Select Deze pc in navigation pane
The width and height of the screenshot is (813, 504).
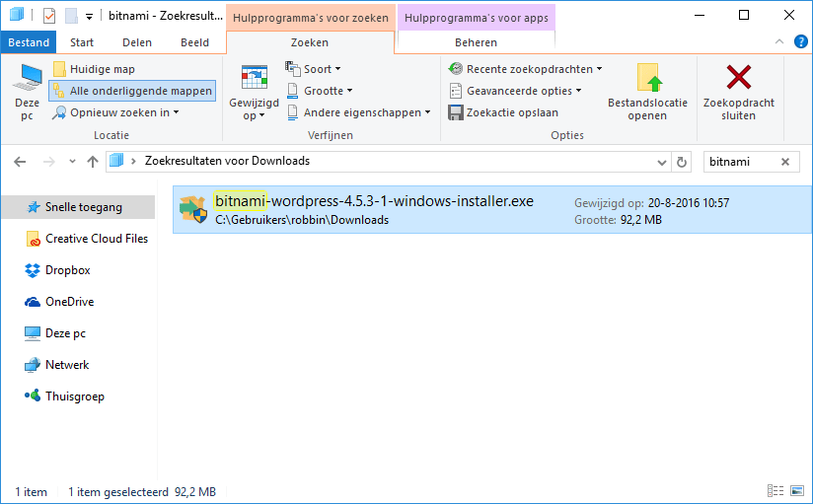(55, 333)
